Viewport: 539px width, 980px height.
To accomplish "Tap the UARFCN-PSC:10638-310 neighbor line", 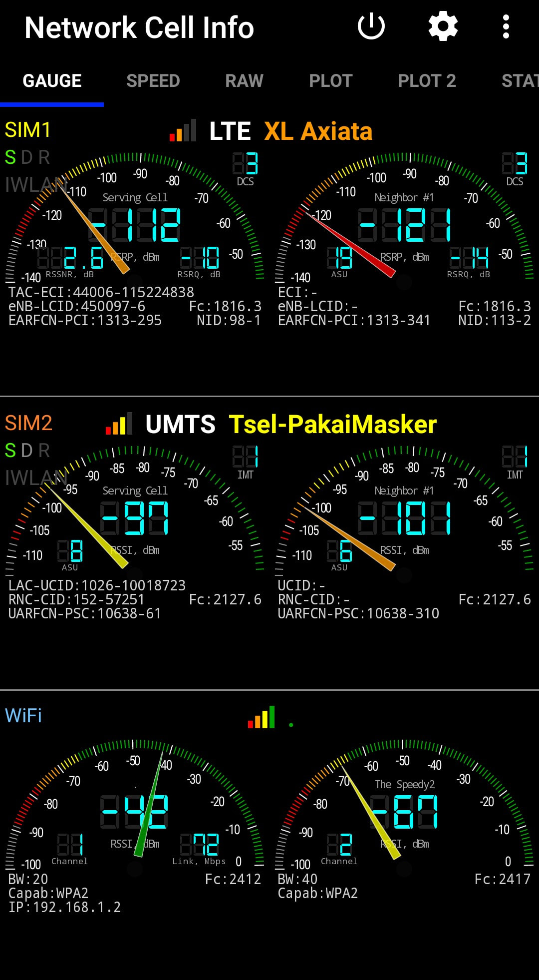I will click(358, 613).
